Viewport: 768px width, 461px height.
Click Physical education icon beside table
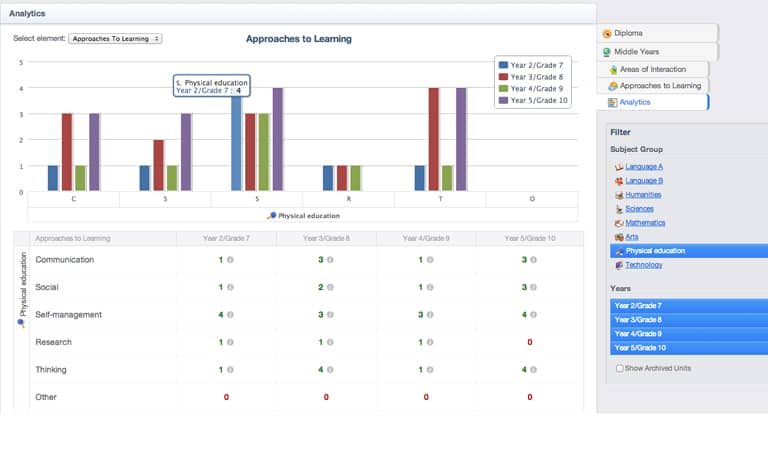pos(21,323)
